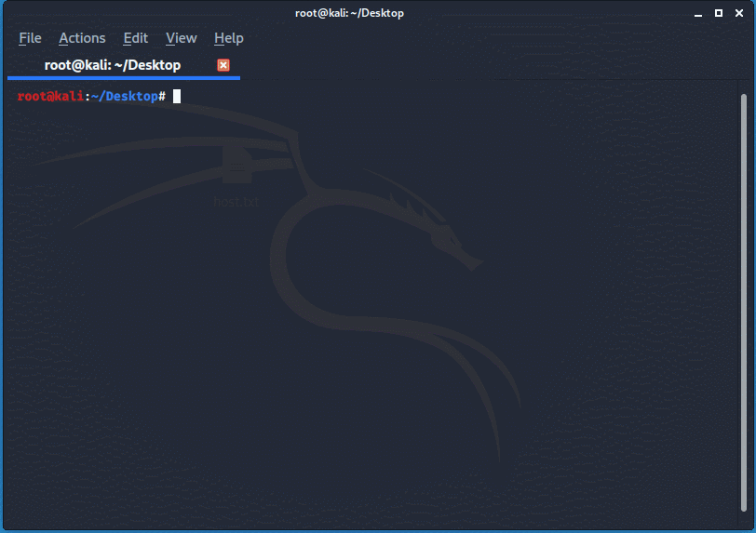Close the terminal window
756x533 pixels.
pyautogui.click(x=739, y=13)
